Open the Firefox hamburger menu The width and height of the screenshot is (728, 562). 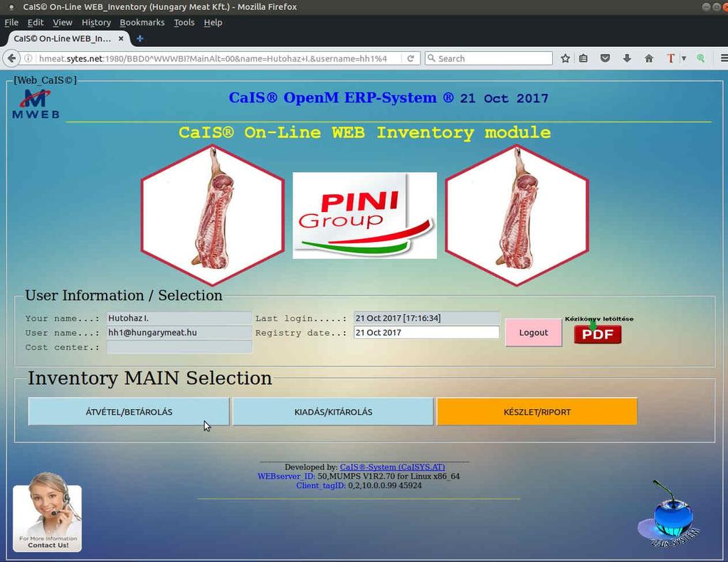[724, 58]
